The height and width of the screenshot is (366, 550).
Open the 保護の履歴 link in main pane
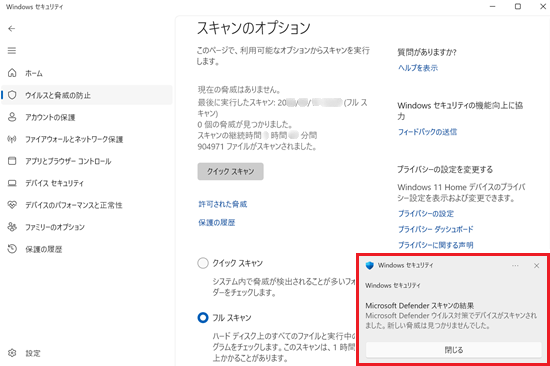[x=217, y=223]
